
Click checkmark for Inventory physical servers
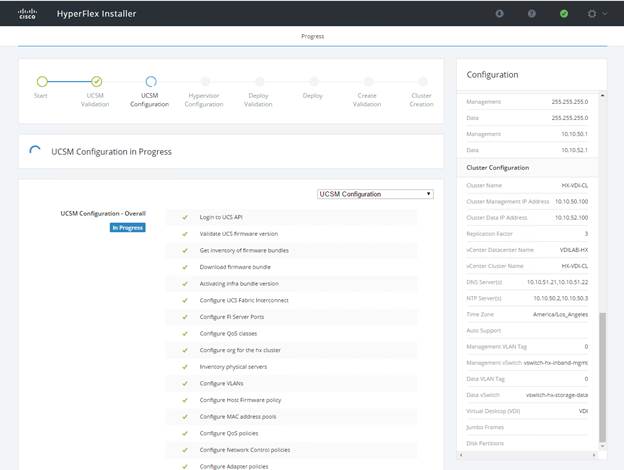click(x=185, y=367)
